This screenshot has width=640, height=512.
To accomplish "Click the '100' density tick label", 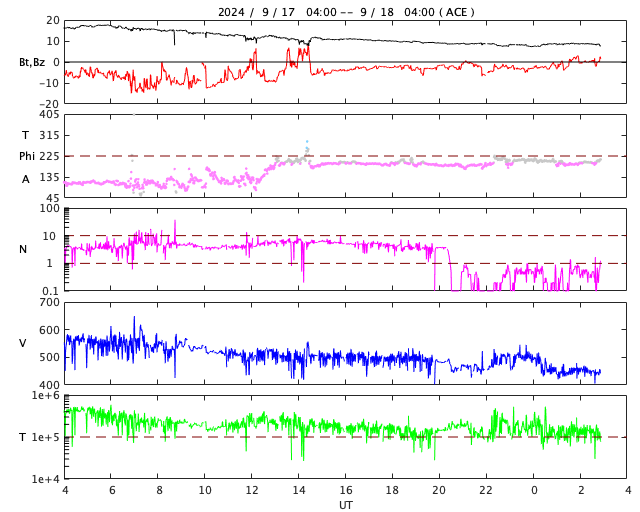I will click(x=49, y=209).
